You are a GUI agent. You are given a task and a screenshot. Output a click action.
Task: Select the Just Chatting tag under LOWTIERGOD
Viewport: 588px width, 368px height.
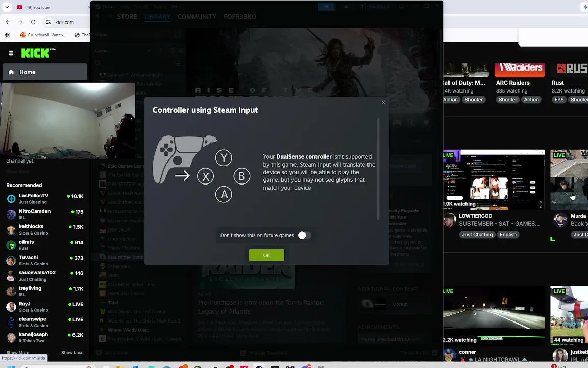coord(477,234)
